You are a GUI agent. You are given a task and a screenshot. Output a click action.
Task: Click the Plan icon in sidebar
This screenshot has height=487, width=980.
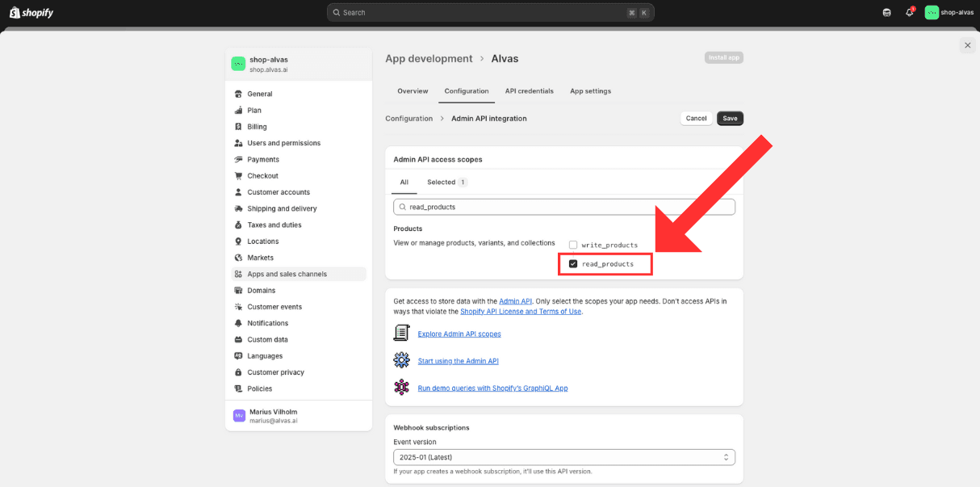238,110
